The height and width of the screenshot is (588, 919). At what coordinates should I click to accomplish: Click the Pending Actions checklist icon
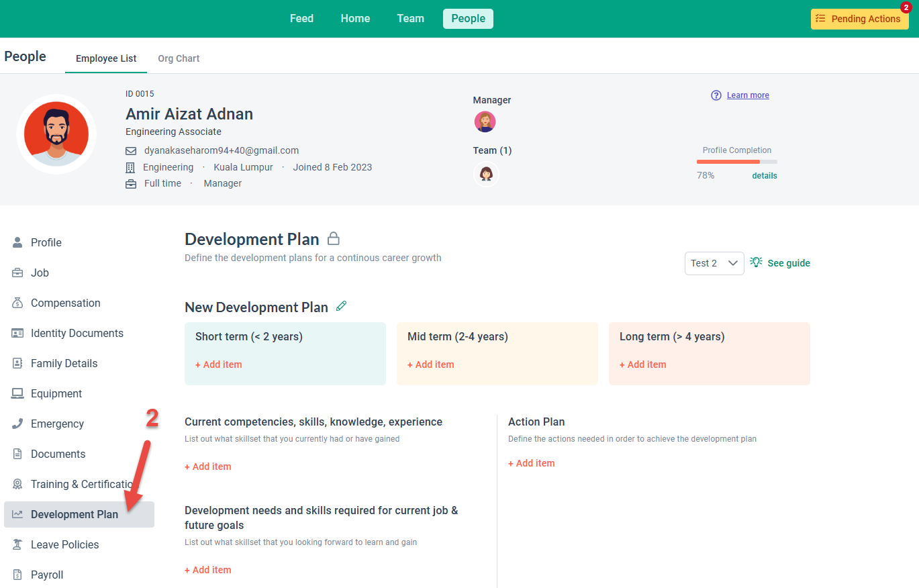pos(820,19)
